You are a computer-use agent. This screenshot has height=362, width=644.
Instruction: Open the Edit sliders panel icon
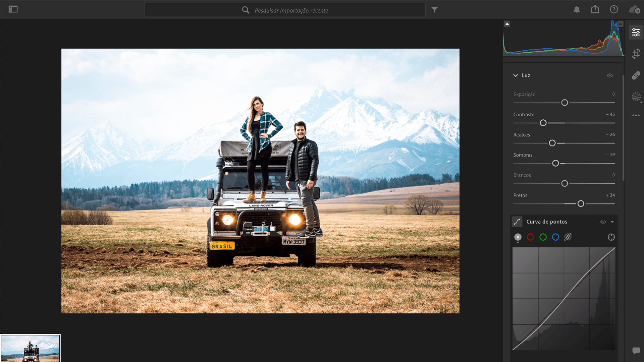pos(636,33)
